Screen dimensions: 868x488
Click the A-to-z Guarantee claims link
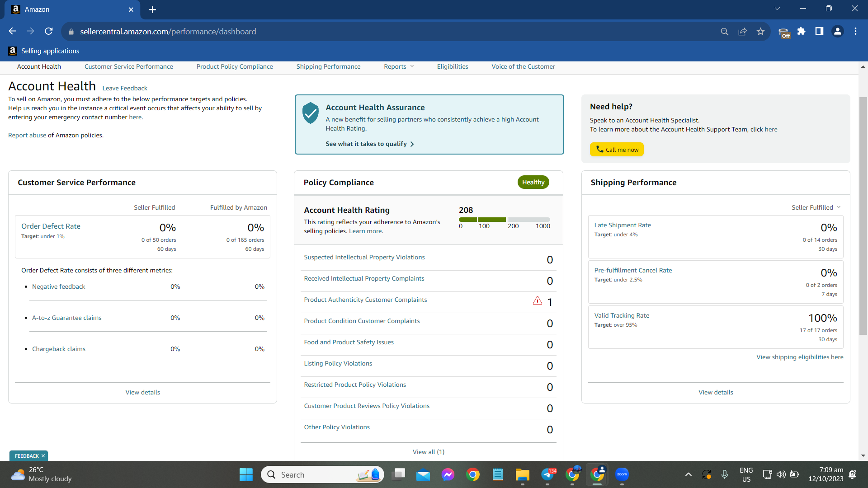pyautogui.click(x=67, y=318)
